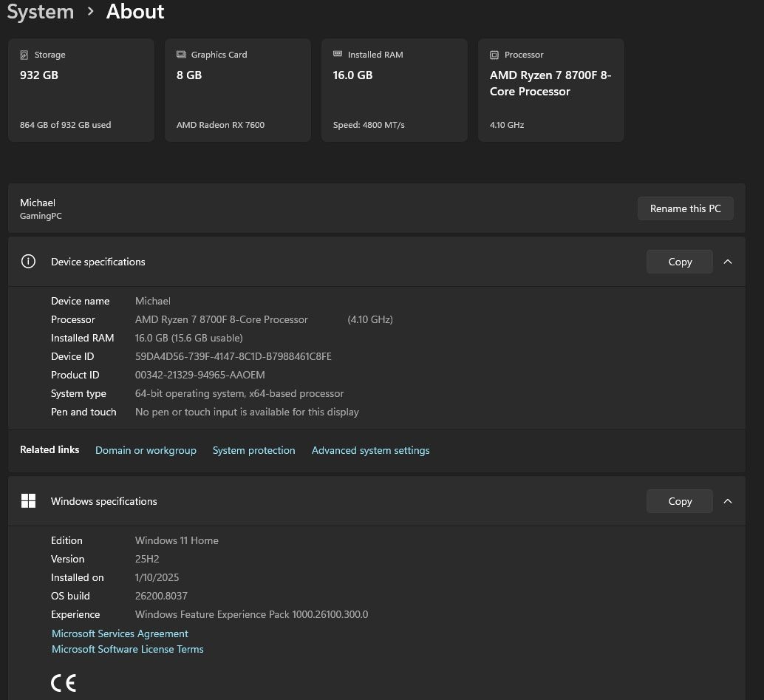The height and width of the screenshot is (700, 764).
Task: Open System protection link
Action: point(253,450)
